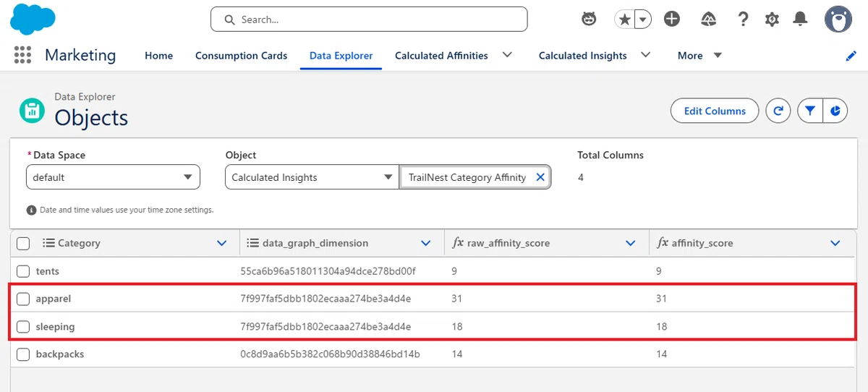Open the raw_affinity_score column menu chevron
868x392 pixels.
[x=631, y=243]
